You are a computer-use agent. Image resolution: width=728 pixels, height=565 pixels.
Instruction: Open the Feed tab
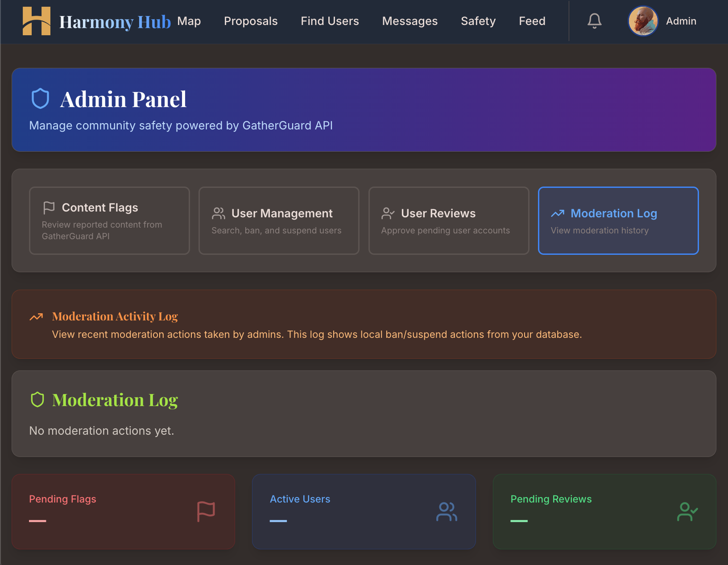pyautogui.click(x=532, y=21)
